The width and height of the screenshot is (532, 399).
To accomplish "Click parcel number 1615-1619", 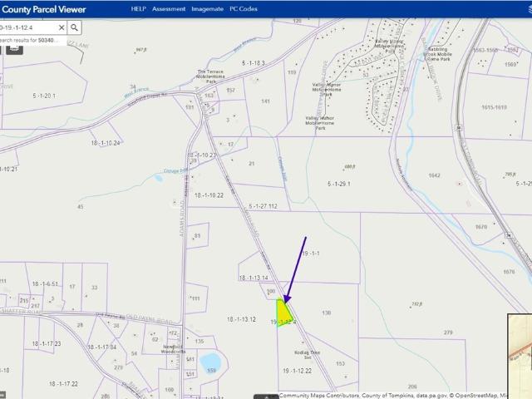I will coord(494,107).
